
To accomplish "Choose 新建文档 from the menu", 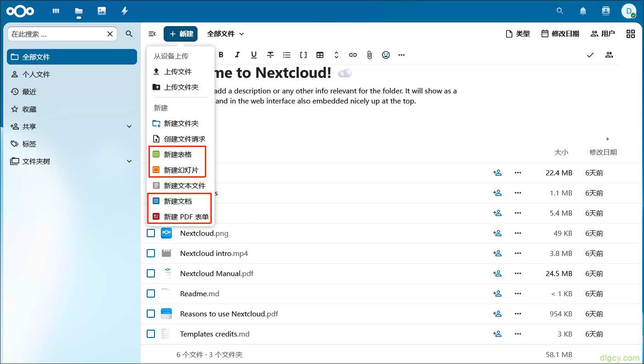I will coord(181,201).
